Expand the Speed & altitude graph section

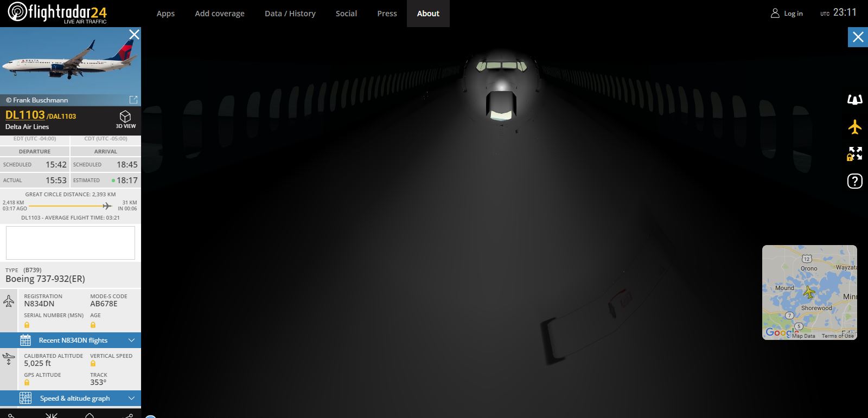[x=71, y=398]
